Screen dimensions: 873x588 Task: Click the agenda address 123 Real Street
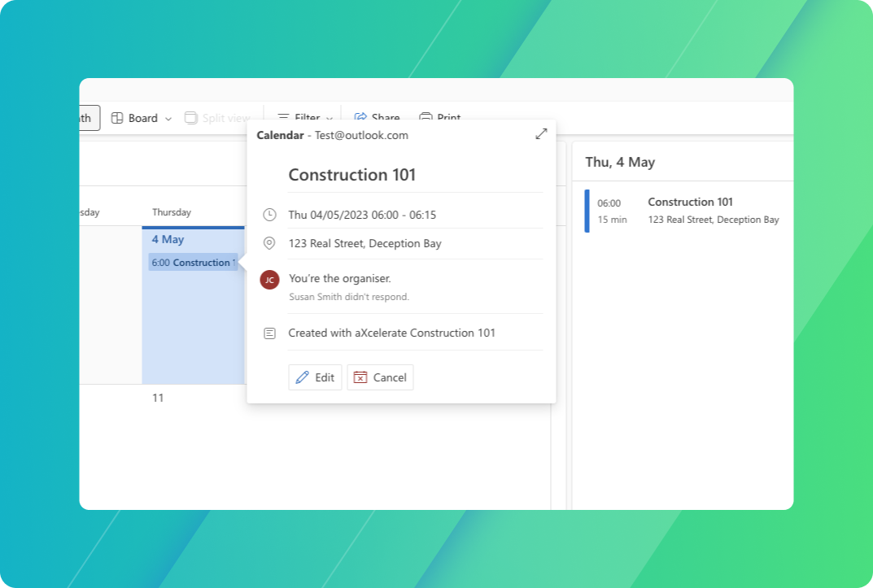[714, 220]
